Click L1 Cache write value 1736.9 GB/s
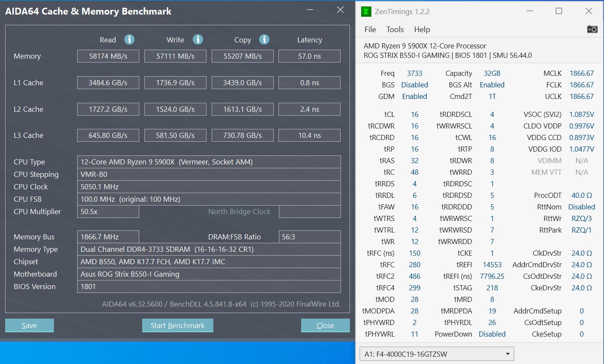The image size is (604, 364). coord(175,83)
